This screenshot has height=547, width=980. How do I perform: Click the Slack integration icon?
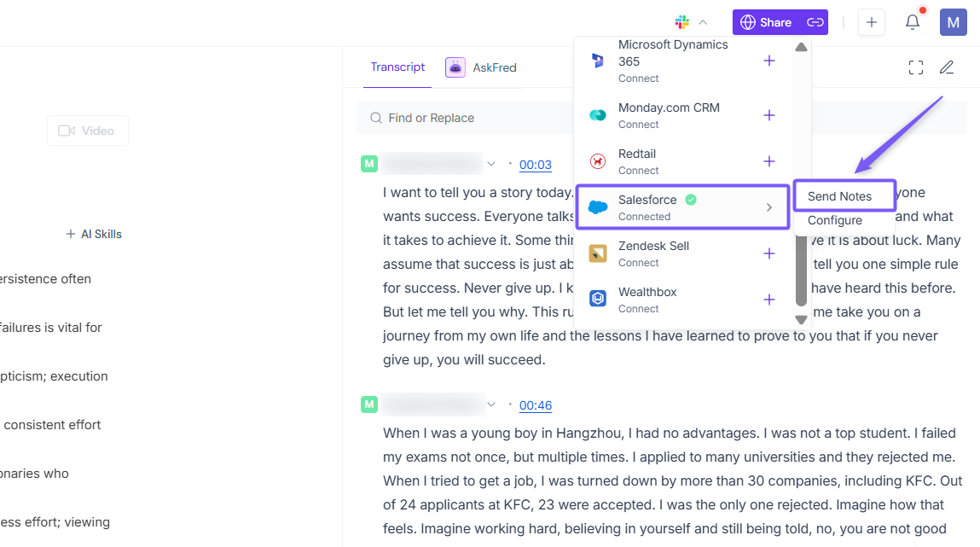pyautogui.click(x=681, y=22)
